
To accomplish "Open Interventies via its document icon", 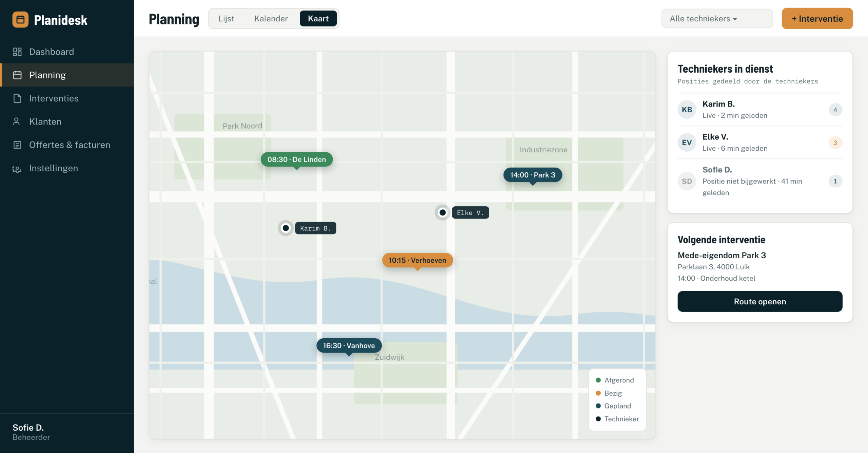I will [17, 98].
